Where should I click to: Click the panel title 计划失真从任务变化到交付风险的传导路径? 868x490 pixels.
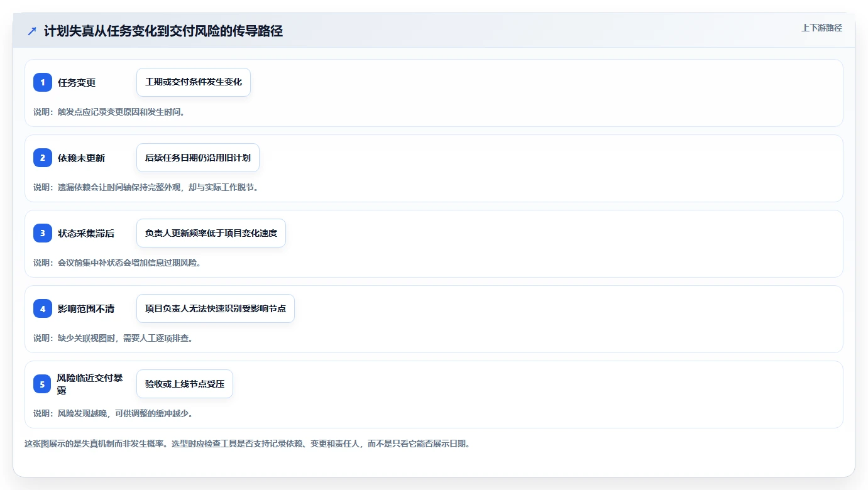tap(163, 31)
